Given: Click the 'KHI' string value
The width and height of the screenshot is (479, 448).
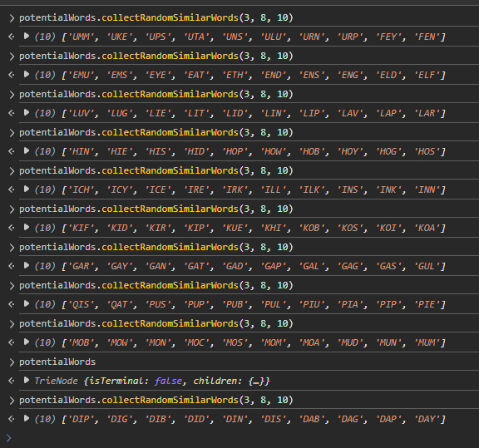Looking at the screenshot, I should pyautogui.click(x=273, y=228).
